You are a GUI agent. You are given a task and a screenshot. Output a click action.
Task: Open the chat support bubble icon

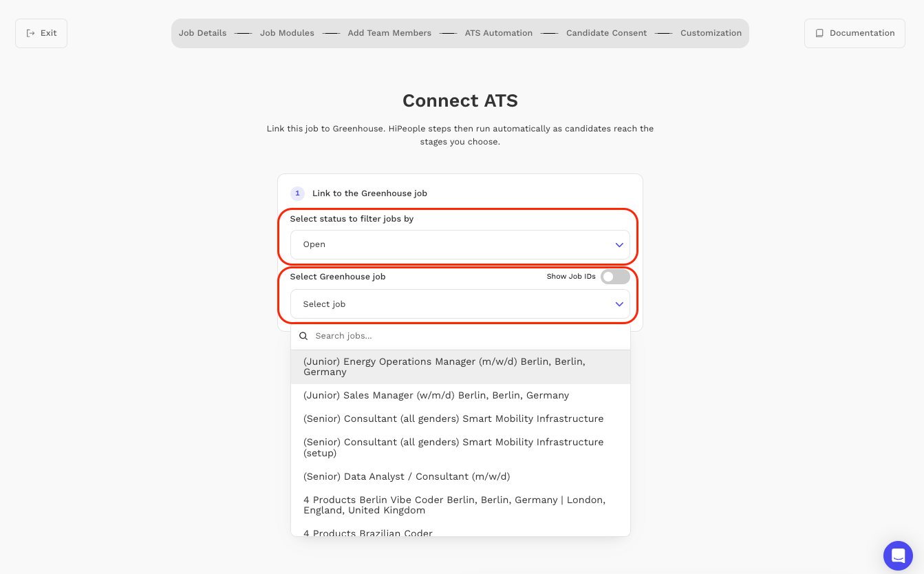tap(898, 555)
